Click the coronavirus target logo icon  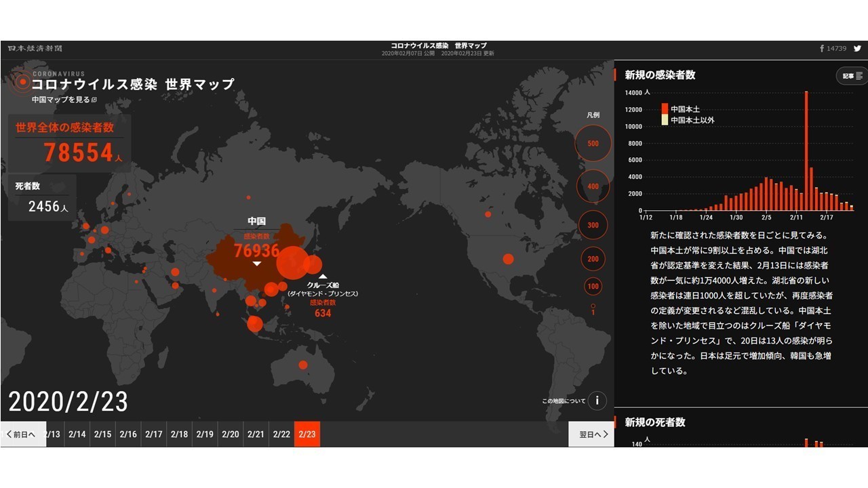[22, 83]
